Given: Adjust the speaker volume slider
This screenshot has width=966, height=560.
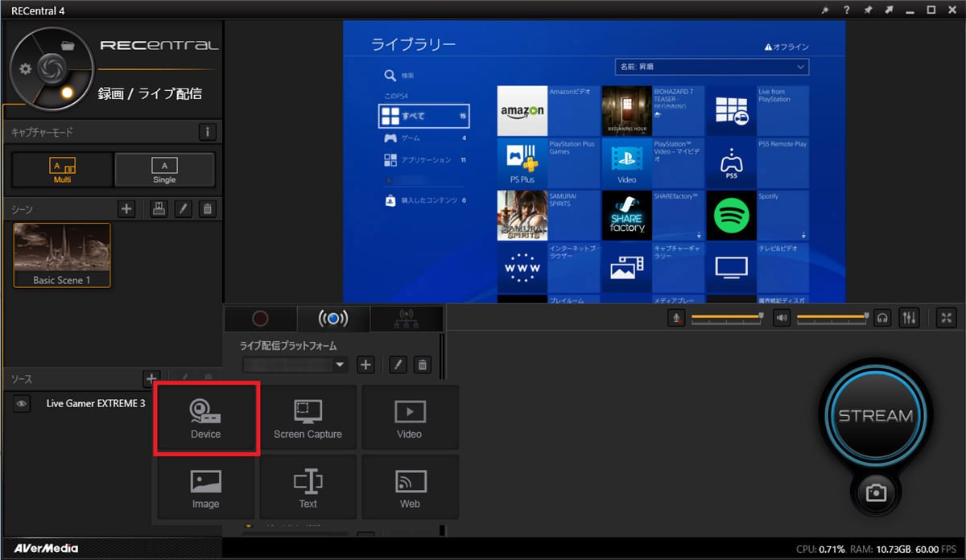Looking at the screenshot, I should click(x=833, y=318).
